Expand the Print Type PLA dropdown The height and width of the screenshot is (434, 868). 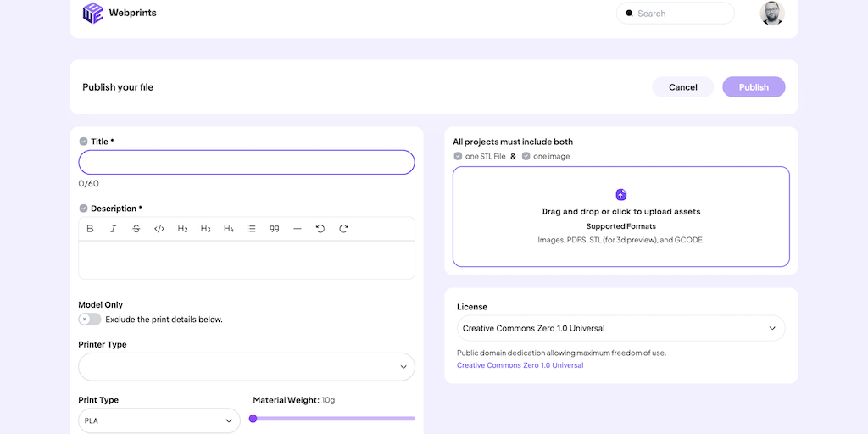(x=159, y=420)
